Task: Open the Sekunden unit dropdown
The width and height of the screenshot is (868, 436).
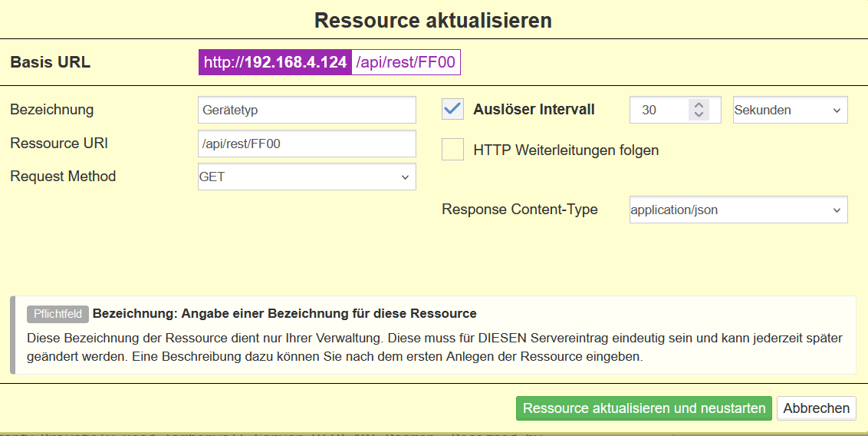Action: click(x=790, y=110)
